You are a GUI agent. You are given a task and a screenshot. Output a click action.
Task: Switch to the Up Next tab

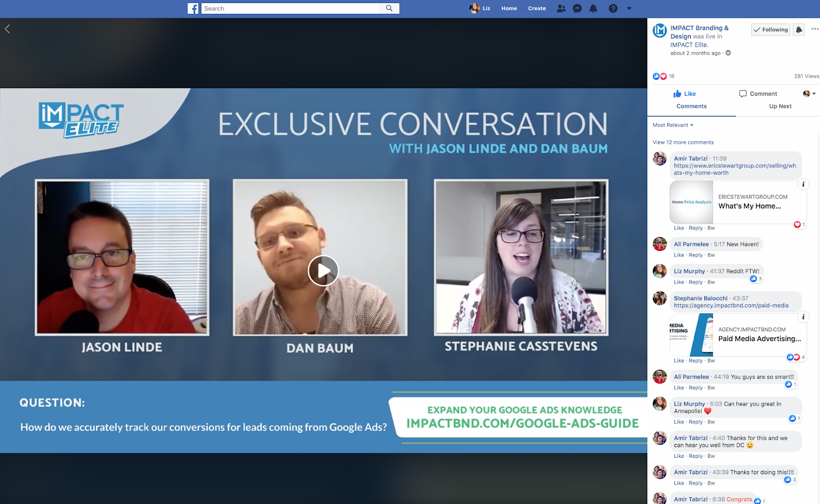(x=780, y=106)
